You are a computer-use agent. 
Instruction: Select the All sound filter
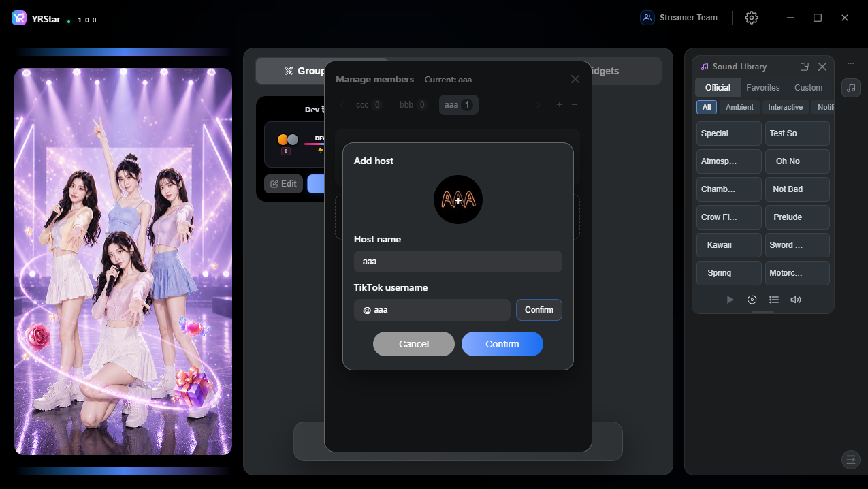click(x=707, y=107)
